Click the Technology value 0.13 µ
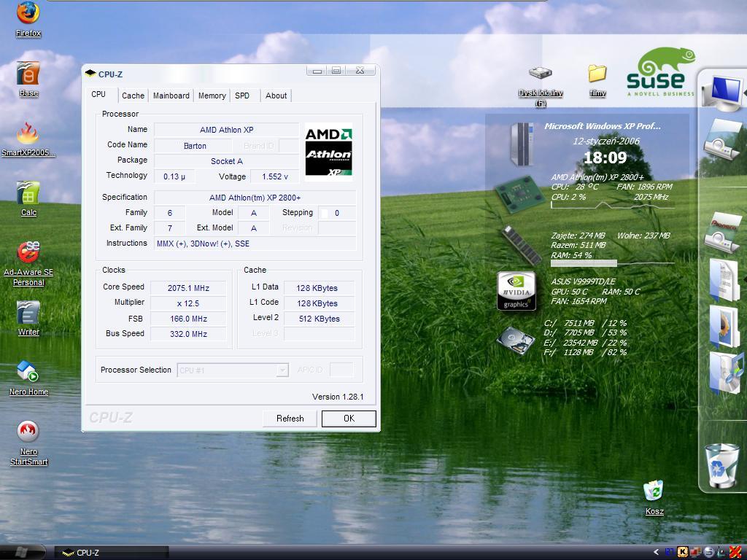Viewport: 747px width, 560px height. point(174,176)
